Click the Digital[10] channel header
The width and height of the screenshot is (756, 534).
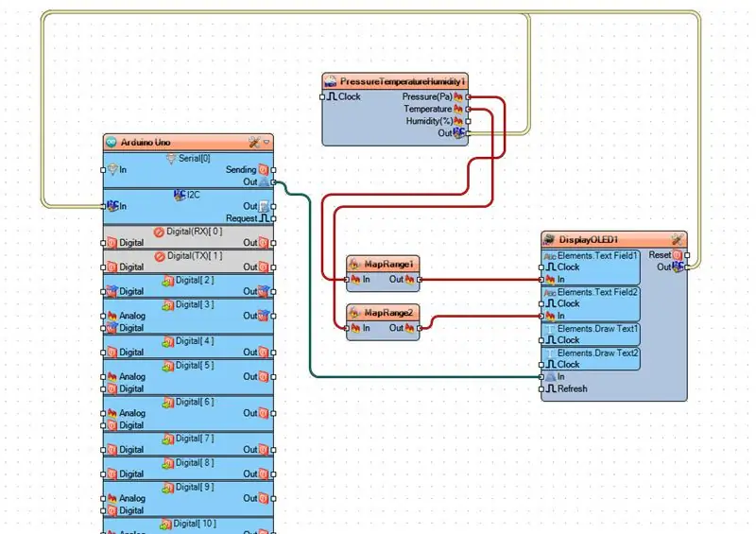(x=188, y=524)
